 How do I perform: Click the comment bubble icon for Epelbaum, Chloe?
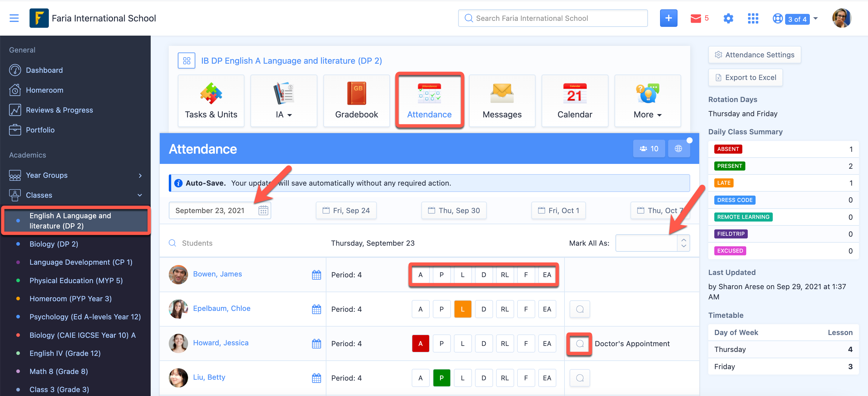pyautogui.click(x=580, y=309)
